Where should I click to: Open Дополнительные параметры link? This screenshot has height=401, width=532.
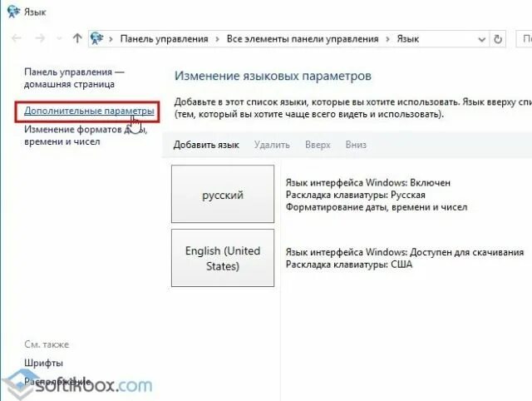89,111
